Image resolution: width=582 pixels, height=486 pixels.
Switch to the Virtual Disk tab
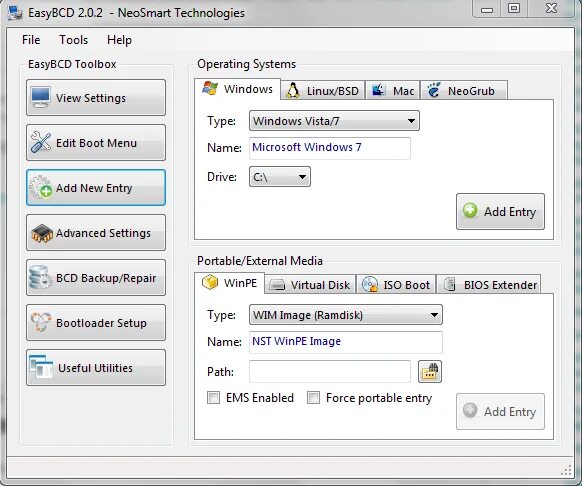click(310, 285)
